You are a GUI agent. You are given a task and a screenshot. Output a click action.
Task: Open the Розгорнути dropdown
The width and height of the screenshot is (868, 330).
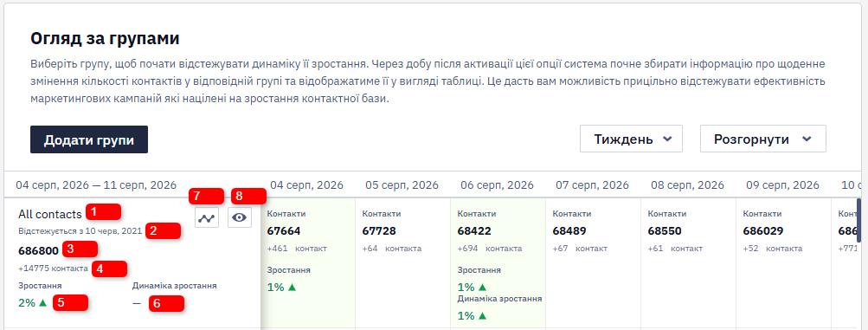click(x=762, y=139)
